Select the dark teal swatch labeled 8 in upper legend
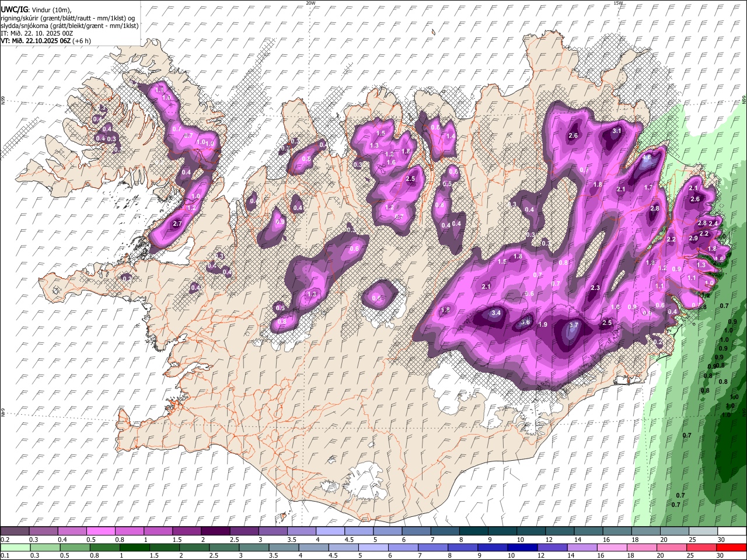Image resolution: width=747 pixels, height=560 pixels. coord(474,531)
